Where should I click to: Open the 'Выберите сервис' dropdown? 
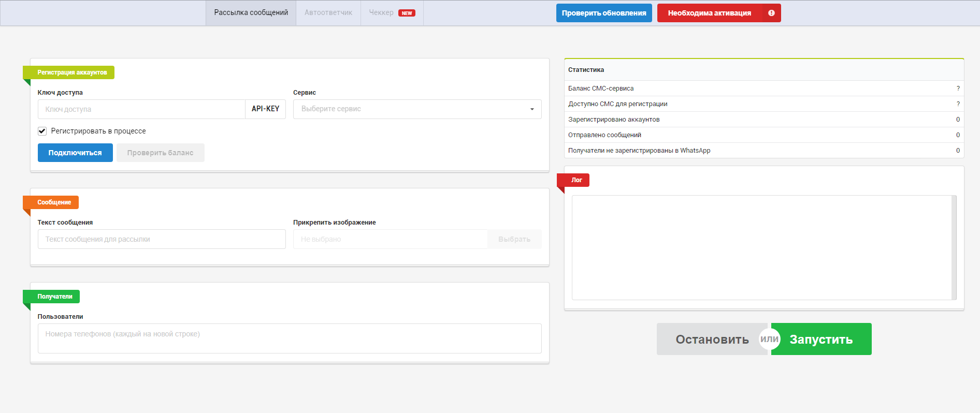click(416, 109)
